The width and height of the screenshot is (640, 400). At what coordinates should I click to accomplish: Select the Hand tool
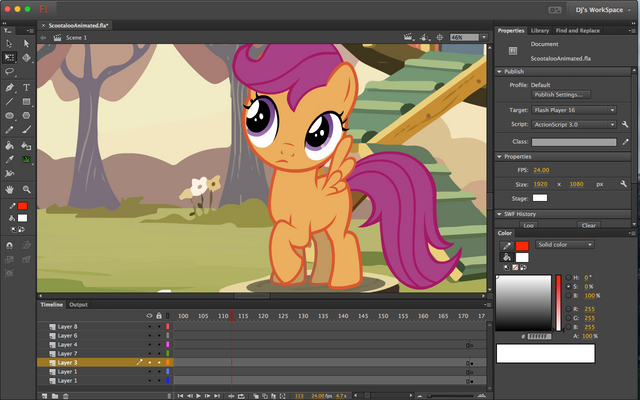point(9,189)
